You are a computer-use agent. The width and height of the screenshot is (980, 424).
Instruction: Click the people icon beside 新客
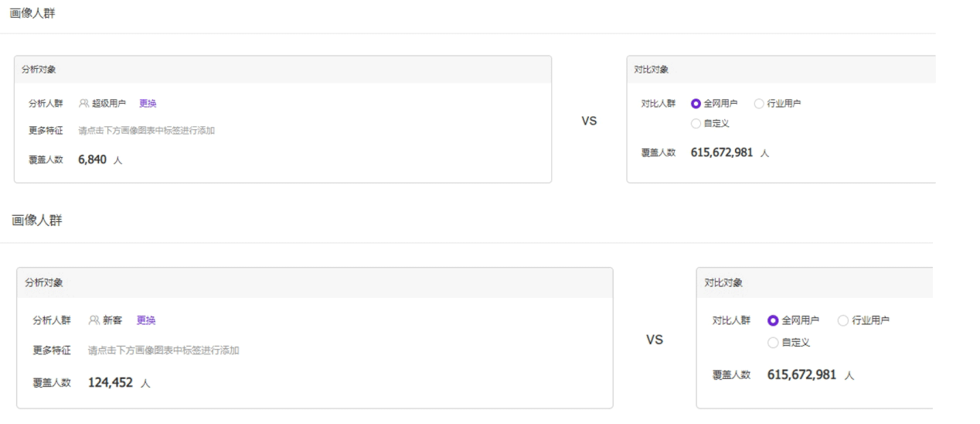tap(94, 320)
